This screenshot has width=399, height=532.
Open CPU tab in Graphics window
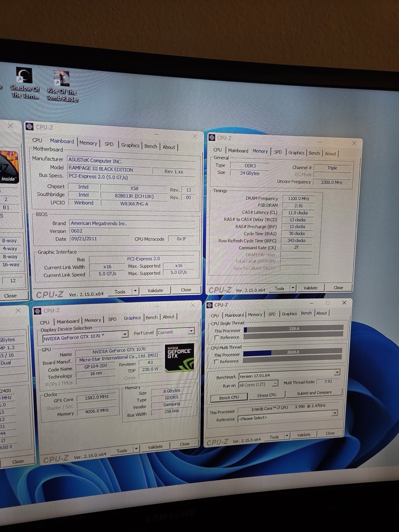pos(45,322)
